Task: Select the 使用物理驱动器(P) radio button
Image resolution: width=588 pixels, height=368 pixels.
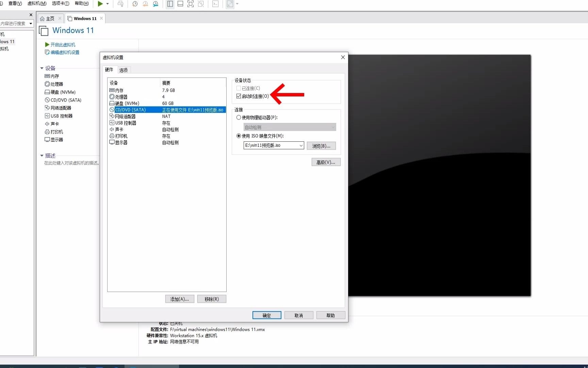Action: point(239,117)
